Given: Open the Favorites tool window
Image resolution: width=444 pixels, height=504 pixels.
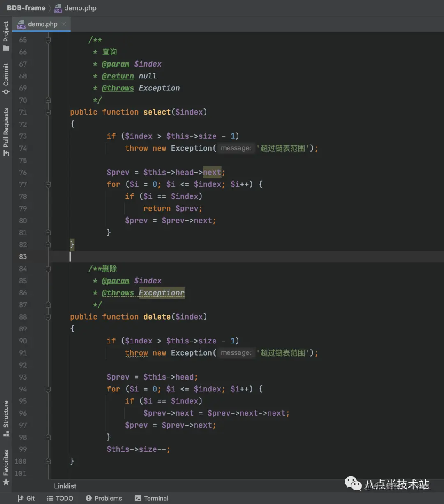Looking at the screenshot, I should 6,467.
